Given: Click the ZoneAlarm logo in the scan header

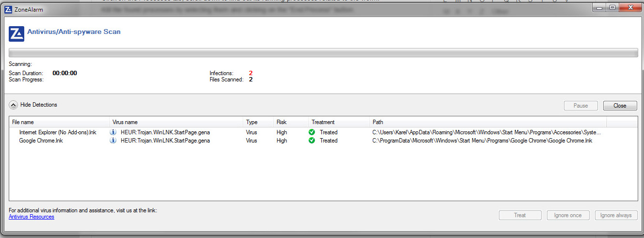Looking at the screenshot, I should pos(17,34).
